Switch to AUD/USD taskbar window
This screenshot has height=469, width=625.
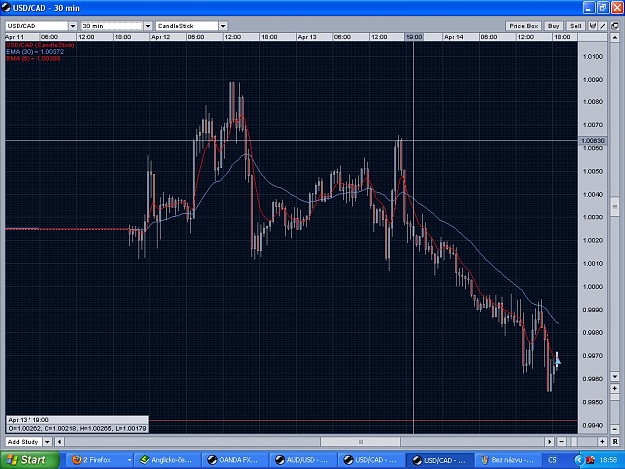tap(303, 460)
